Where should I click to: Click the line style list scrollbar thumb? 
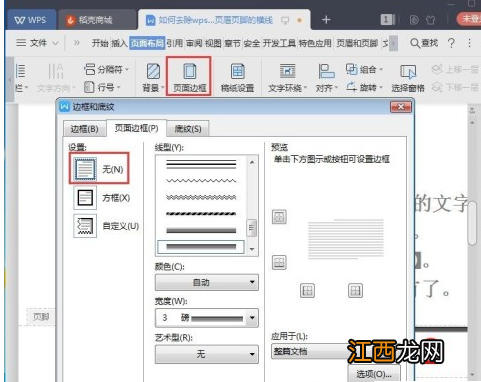tap(252, 228)
